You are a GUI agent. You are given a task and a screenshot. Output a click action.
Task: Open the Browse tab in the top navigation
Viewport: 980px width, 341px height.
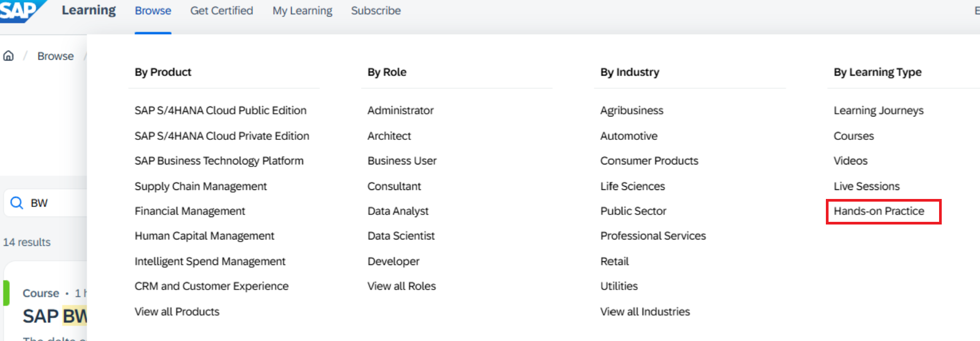pyautogui.click(x=153, y=11)
